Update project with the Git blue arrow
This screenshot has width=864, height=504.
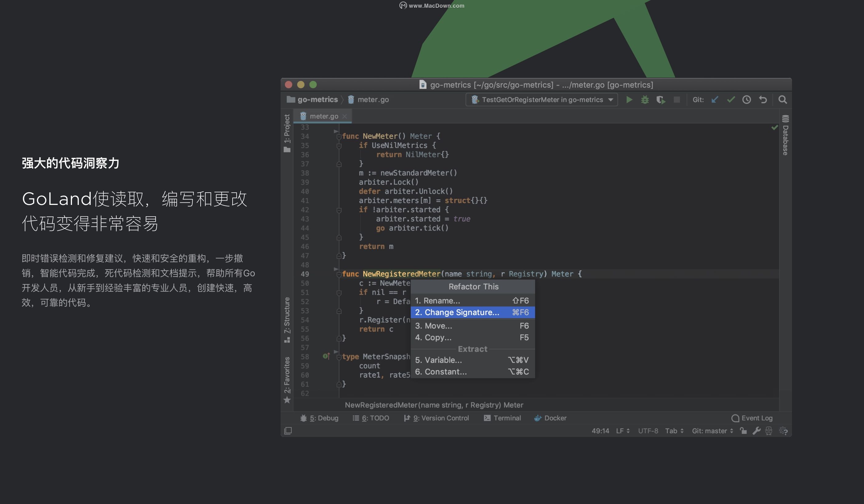pos(715,100)
